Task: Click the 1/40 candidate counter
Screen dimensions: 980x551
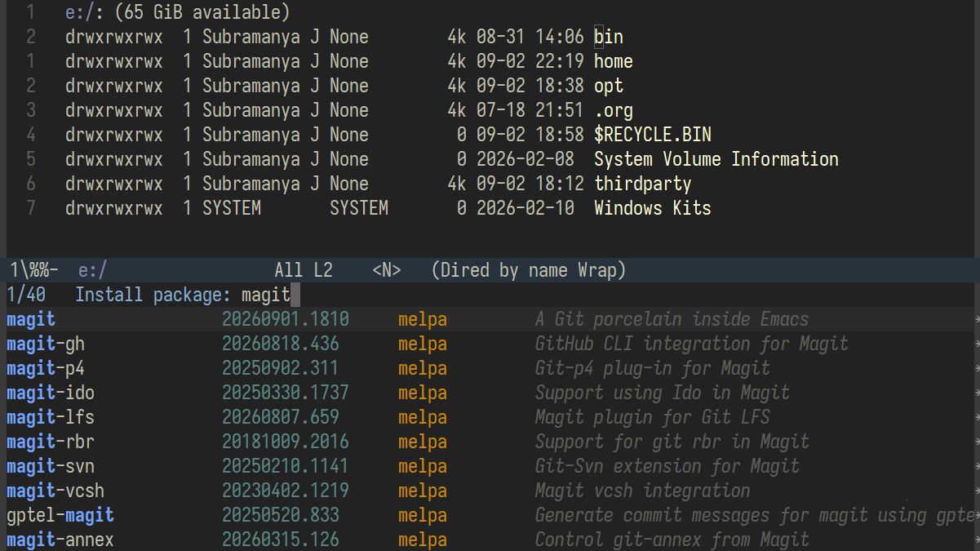Action: click(x=26, y=294)
